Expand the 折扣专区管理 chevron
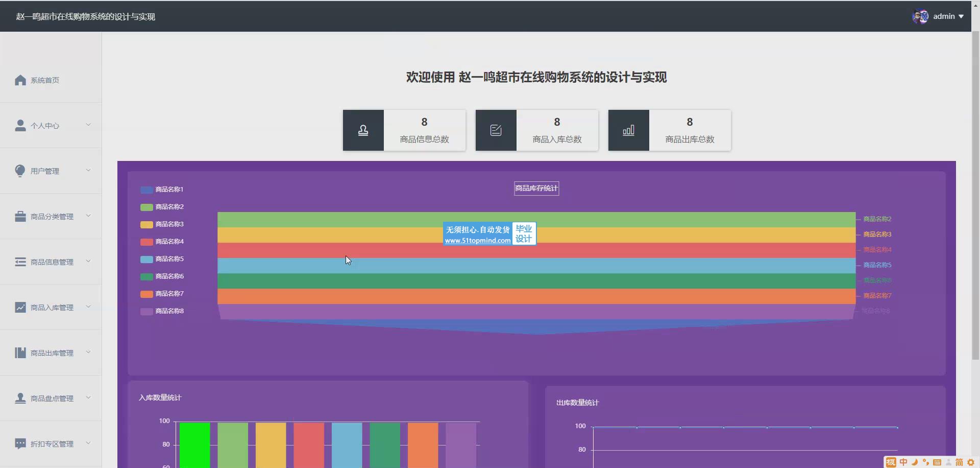 tap(88, 443)
